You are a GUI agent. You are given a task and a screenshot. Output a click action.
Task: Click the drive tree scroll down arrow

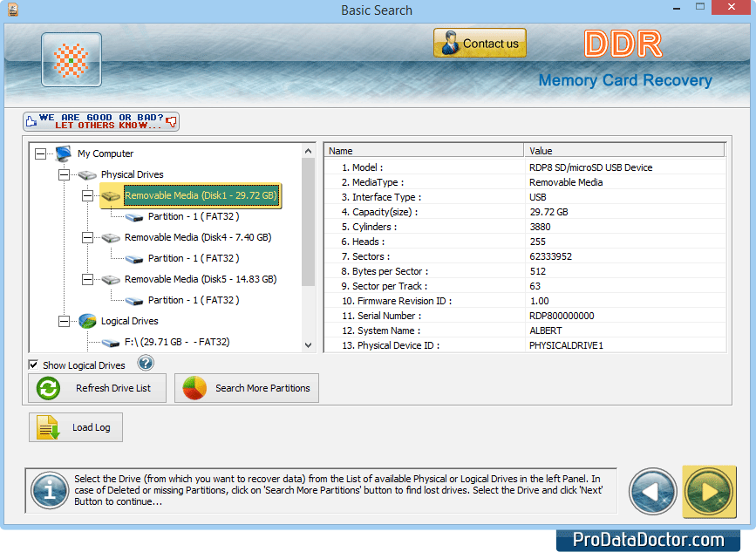click(x=308, y=345)
